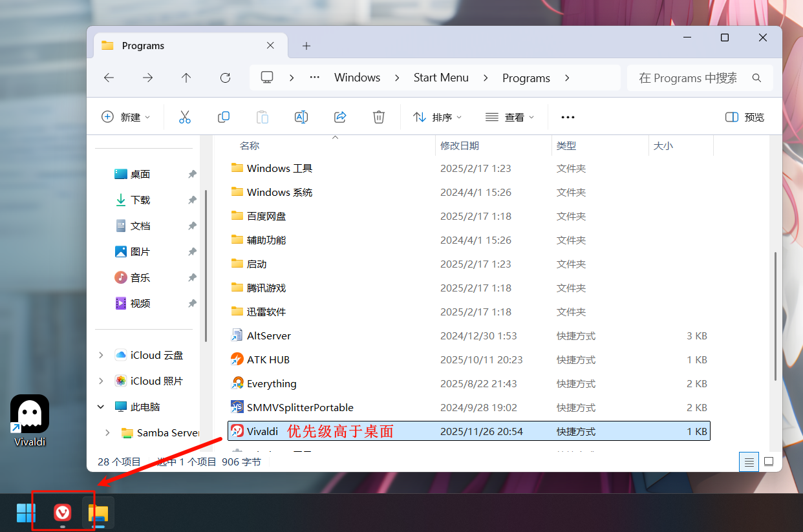Viewport: 803px width, 532px height.
Task: Refresh the current folder view
Action: click(225, 78)
